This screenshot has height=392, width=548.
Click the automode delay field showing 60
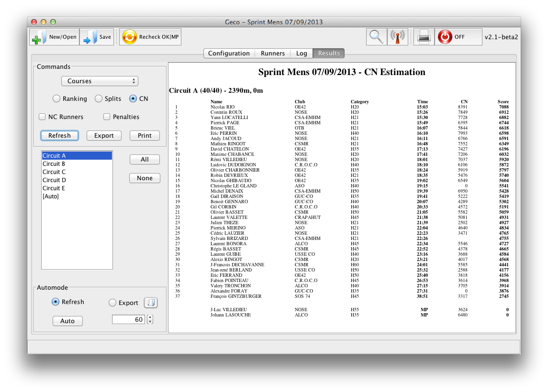(x=128, y=319)
